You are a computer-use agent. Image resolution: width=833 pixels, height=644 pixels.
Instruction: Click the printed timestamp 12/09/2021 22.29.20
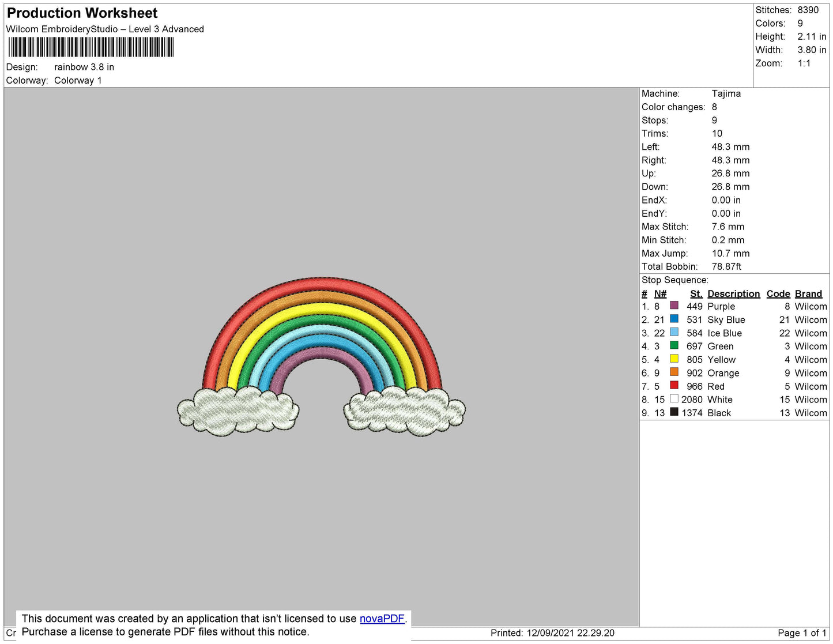pyautogui.click(x=570, y=632)
